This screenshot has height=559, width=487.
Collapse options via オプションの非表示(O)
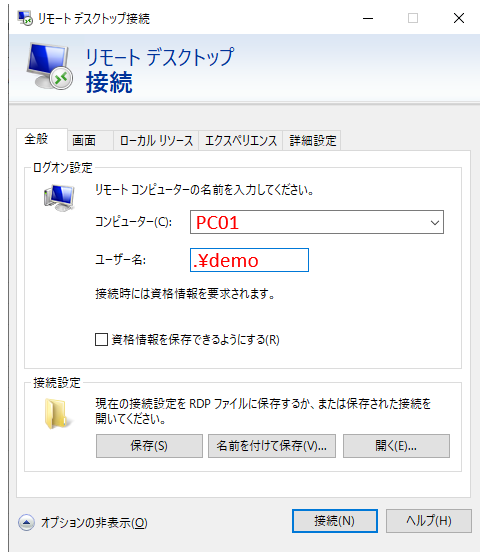coord(94,523)
